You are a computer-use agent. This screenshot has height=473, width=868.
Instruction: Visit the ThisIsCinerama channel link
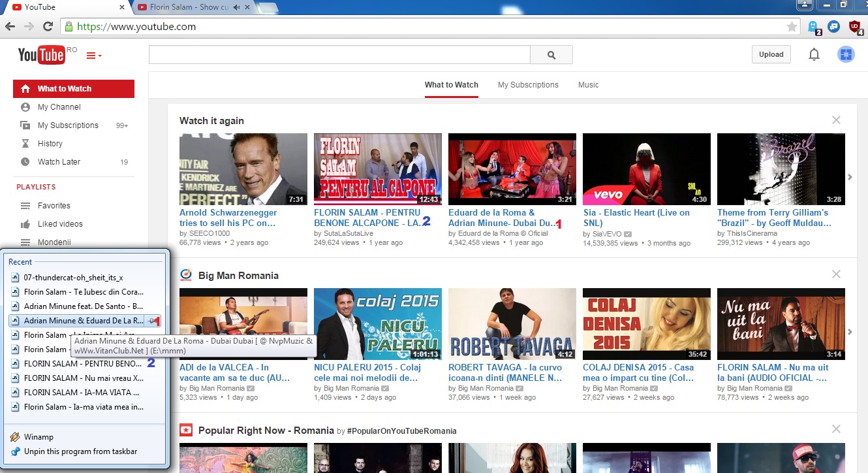[752, 233]
